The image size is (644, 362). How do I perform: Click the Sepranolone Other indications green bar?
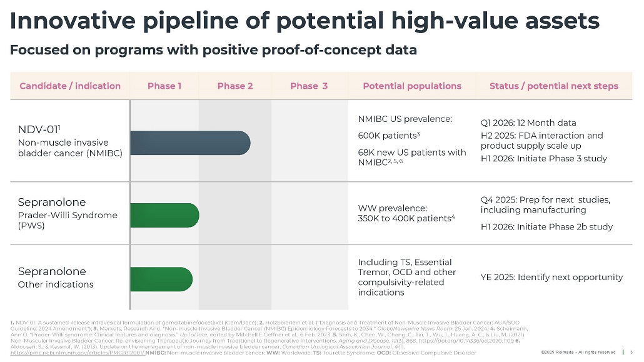161,278
